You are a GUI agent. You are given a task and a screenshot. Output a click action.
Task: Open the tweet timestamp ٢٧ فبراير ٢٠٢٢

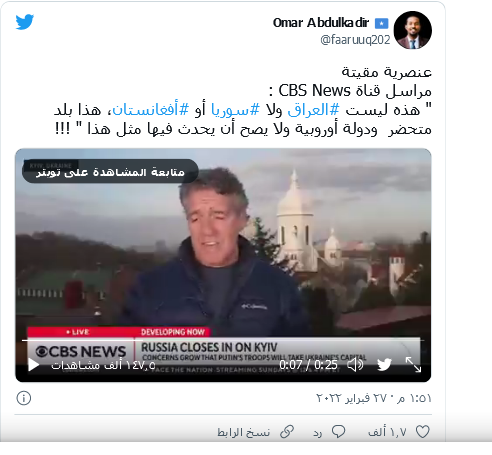tap(374, 398)
